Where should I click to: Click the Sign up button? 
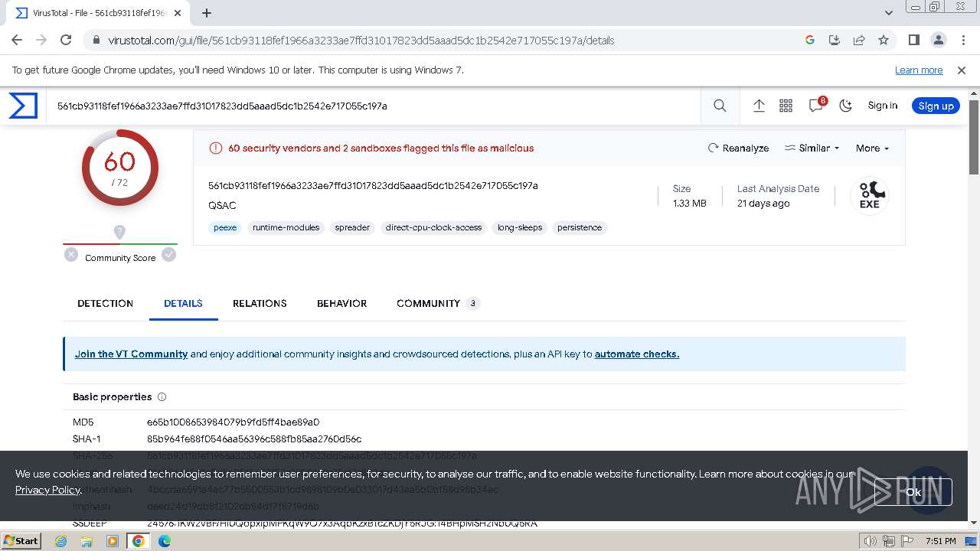(x=936, y=106)
